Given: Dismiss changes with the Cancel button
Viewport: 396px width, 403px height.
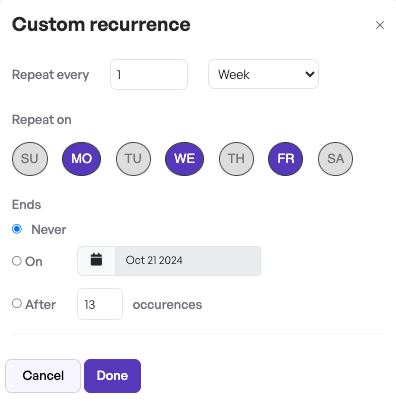Looking at the screenshot, I should point(43,376).
